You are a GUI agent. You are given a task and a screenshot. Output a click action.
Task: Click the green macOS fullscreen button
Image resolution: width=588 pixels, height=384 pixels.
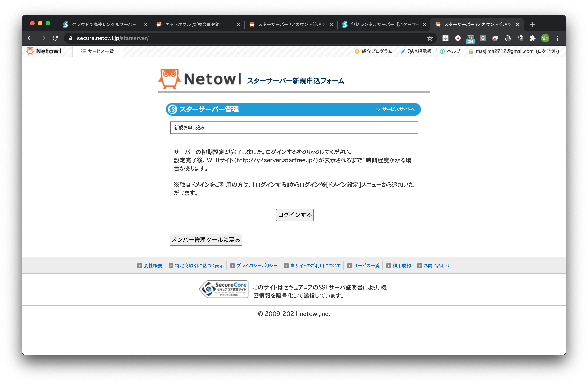pos(48,23)
